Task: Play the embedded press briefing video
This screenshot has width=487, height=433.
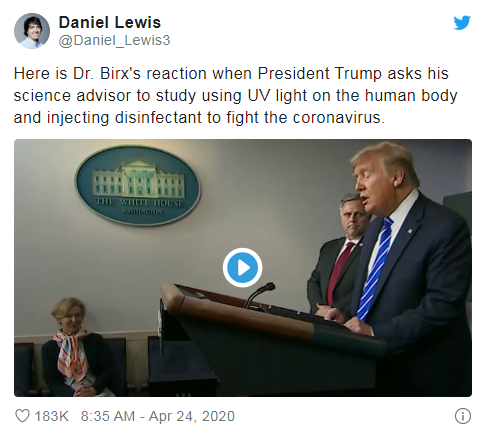Action: pyautogui.click(x=242, y=267)
